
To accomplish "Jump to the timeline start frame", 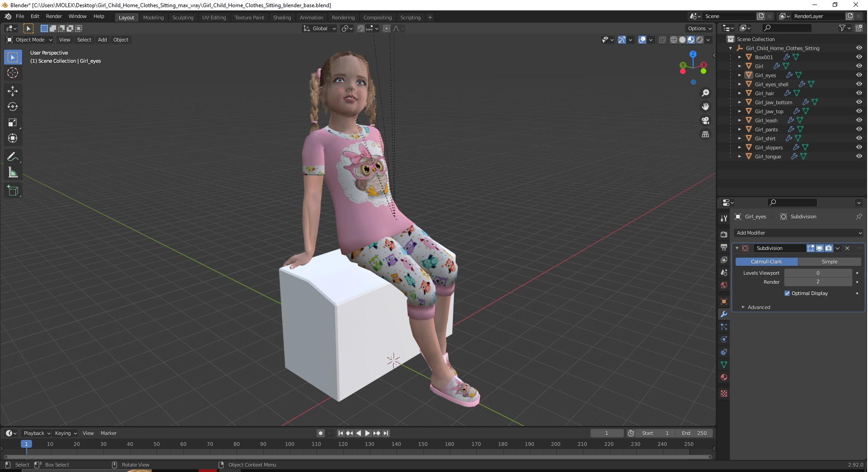I will point(341,433).
